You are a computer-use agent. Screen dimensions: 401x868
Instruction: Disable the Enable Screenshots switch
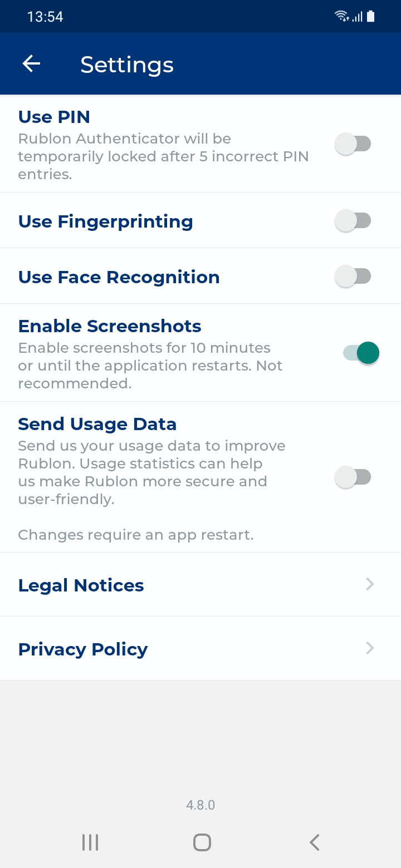pos(361,353)
